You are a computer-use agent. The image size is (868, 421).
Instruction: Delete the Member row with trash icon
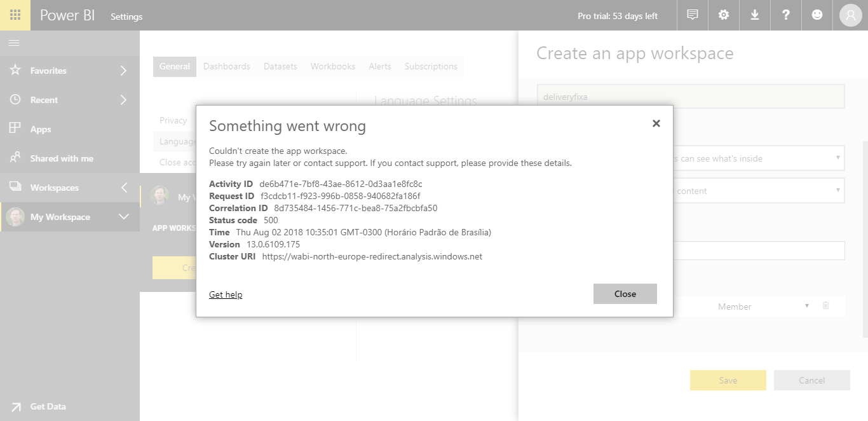pyautogui.click(x=825, y=305)
